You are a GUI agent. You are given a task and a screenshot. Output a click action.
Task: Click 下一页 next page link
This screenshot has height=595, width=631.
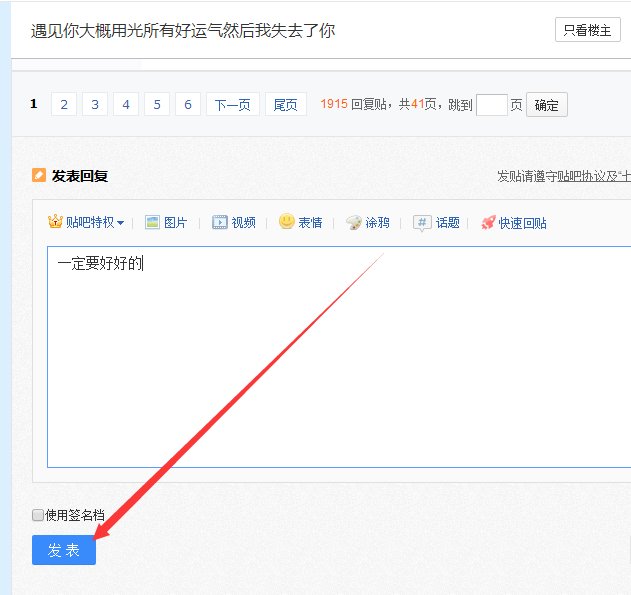click(x=233, y=105)
